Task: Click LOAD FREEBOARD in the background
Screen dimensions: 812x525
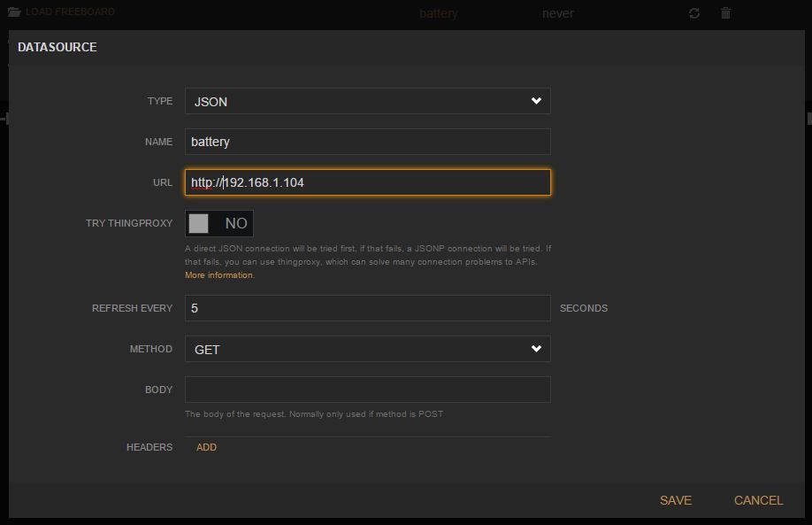Action: [70, 12]
